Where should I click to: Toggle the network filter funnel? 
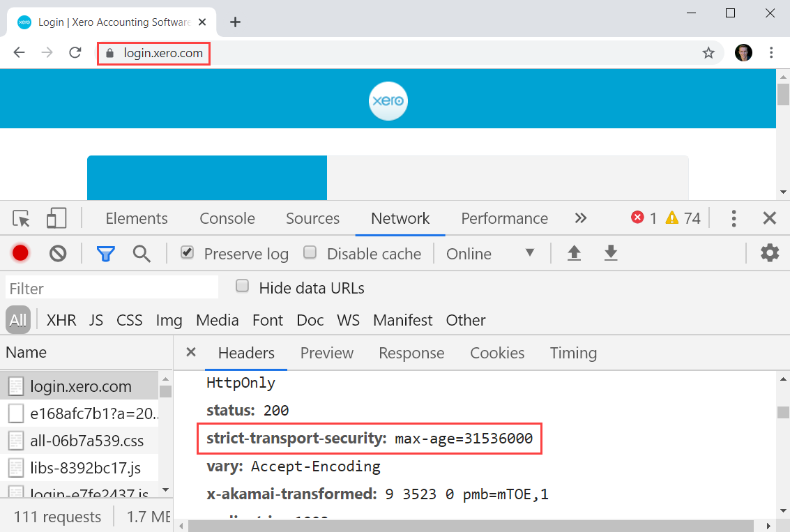click(x=106, y=253)
